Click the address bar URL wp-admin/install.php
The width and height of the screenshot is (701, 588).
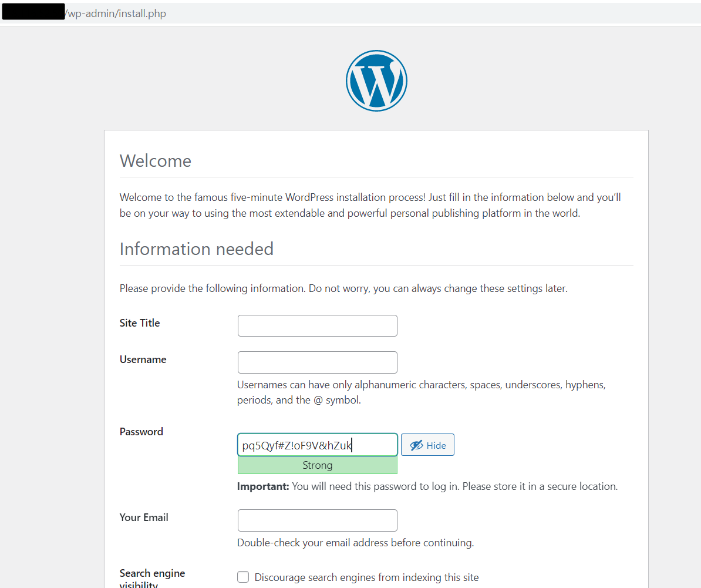coord(116,14)
